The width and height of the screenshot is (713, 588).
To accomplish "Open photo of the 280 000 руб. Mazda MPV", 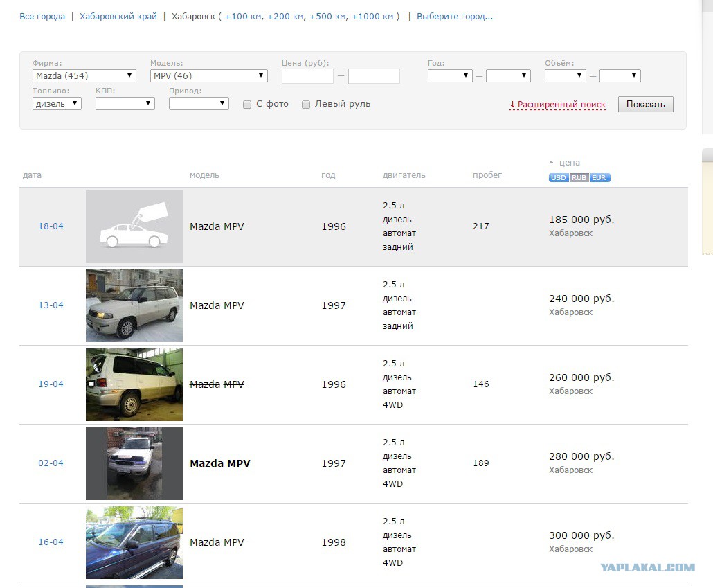I will click(x=134, y=464).
